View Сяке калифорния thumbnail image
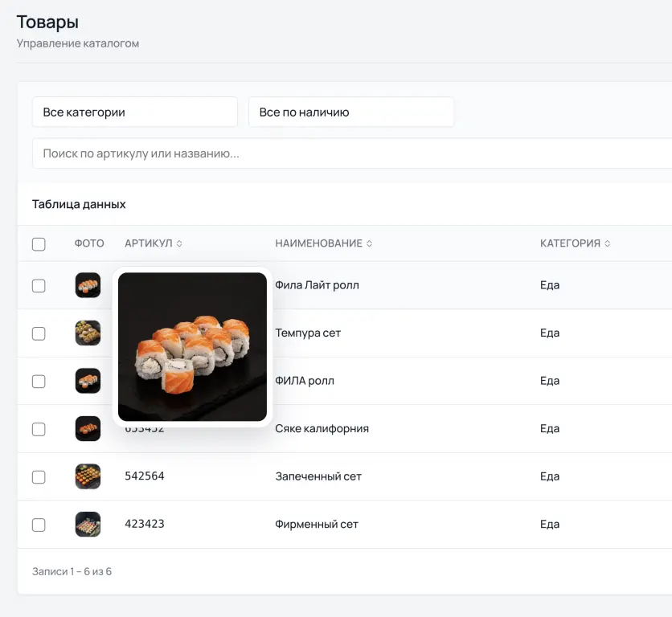 pos(88,428)
